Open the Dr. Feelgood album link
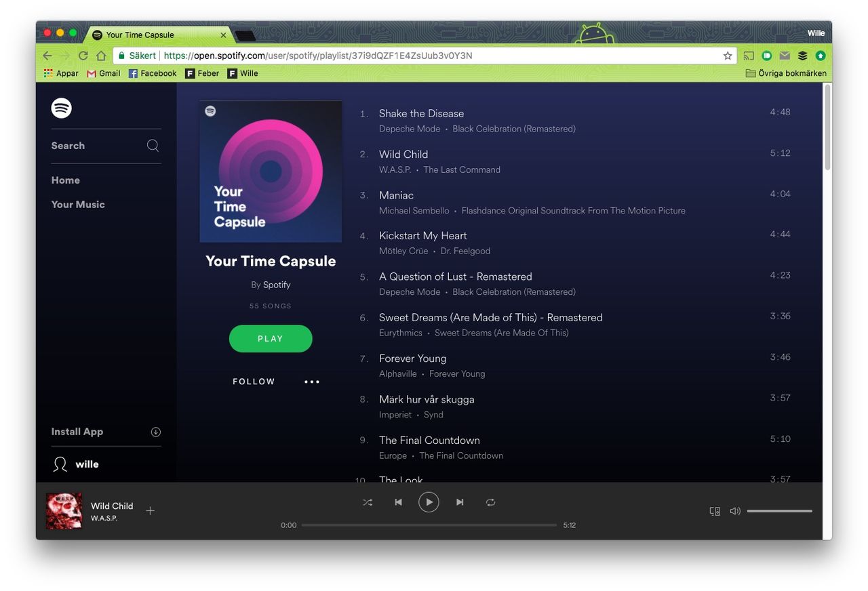 click(x=465, y=251)
